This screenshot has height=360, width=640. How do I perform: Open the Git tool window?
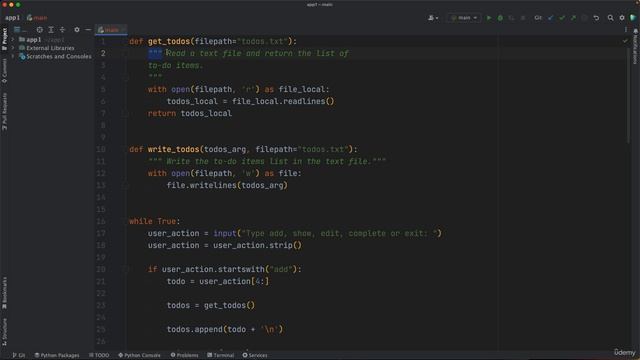[19, 355]
